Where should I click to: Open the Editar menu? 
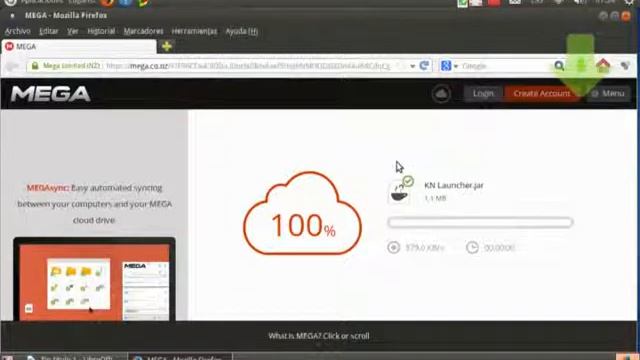click(49, 31)
